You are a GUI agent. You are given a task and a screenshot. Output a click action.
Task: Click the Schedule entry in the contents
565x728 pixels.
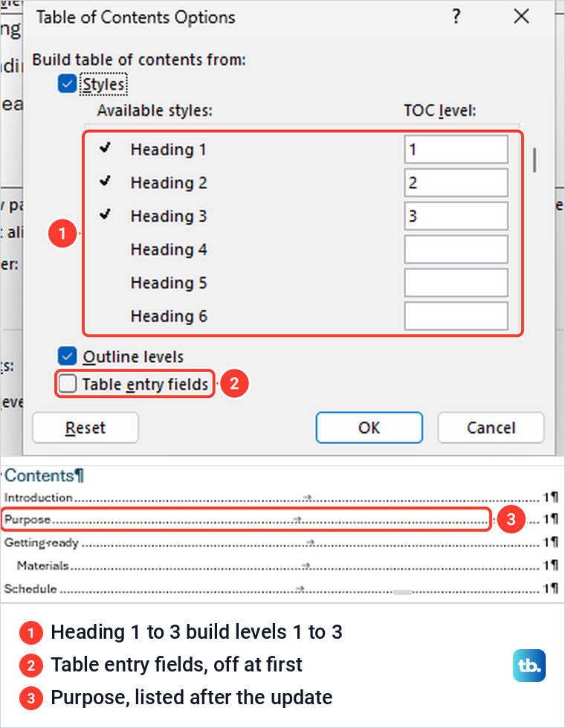pyautogui.click(x=281, y=589)
